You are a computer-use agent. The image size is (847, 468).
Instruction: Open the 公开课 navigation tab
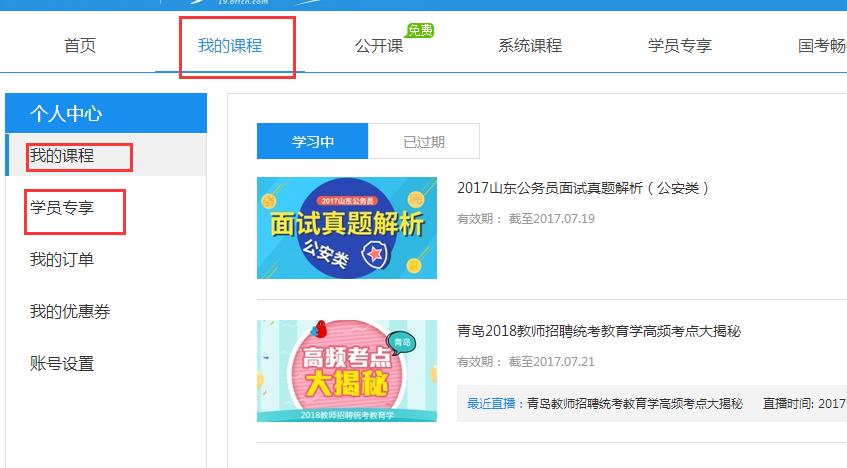tap(379, 46)
